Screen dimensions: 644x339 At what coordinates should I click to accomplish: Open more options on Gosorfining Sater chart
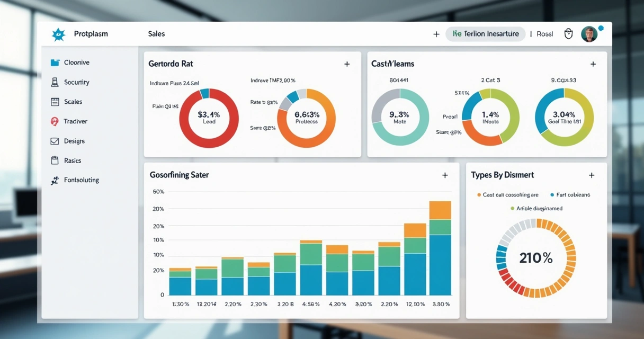(x=445, y=174)
